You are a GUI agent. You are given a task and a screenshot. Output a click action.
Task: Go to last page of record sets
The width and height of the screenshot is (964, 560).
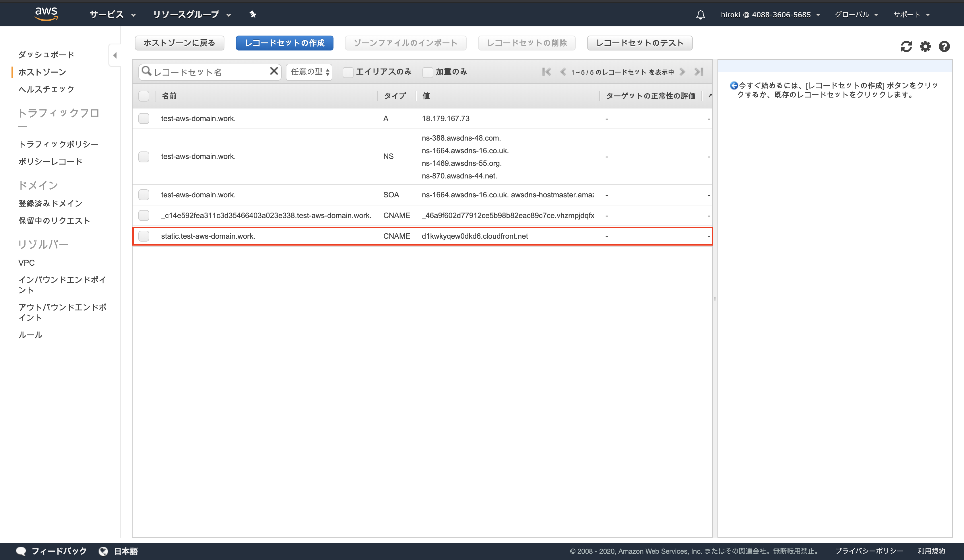pos(699,71)
